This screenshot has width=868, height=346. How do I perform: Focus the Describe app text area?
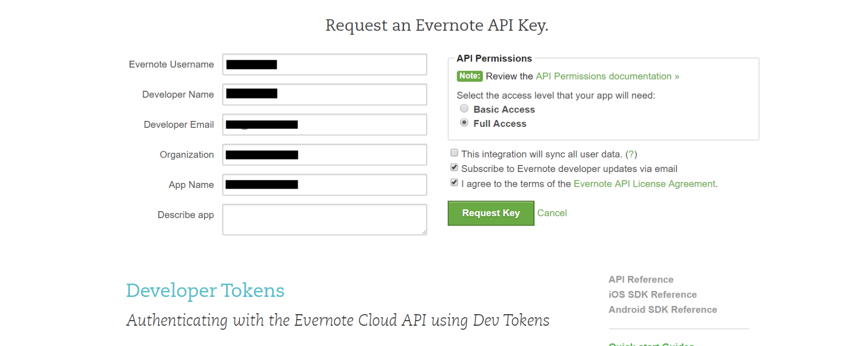(324, 219)
